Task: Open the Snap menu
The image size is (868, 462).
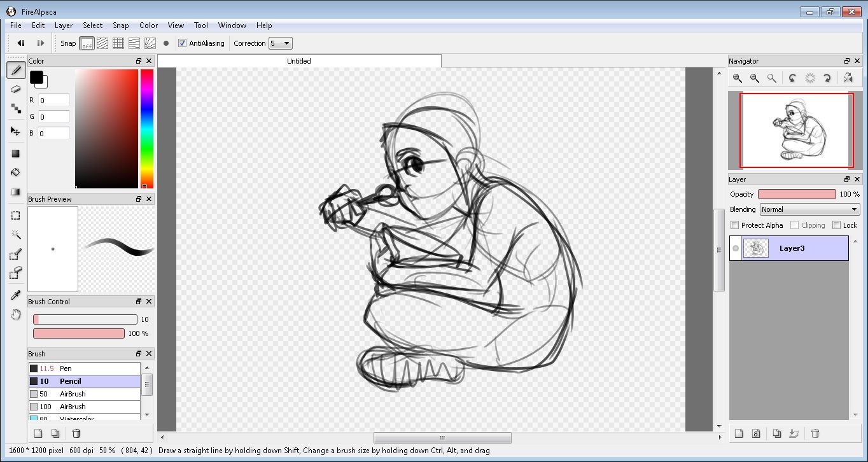Action: click(121, 25)
